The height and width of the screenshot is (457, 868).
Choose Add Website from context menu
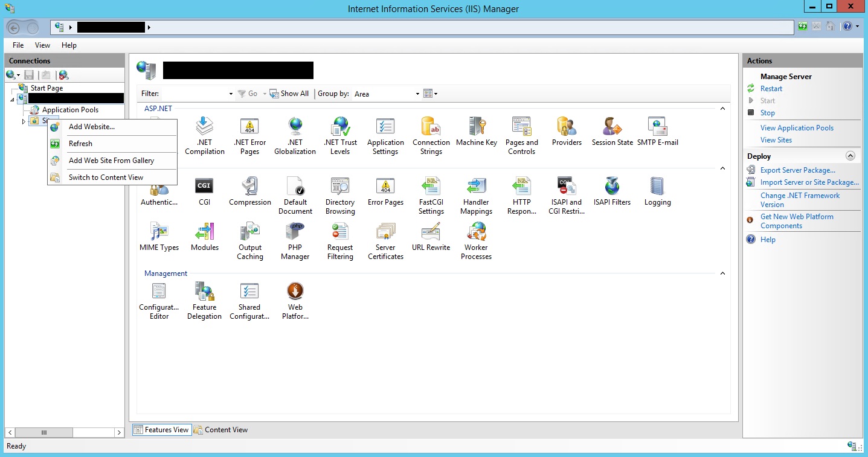tap(91, 127)
